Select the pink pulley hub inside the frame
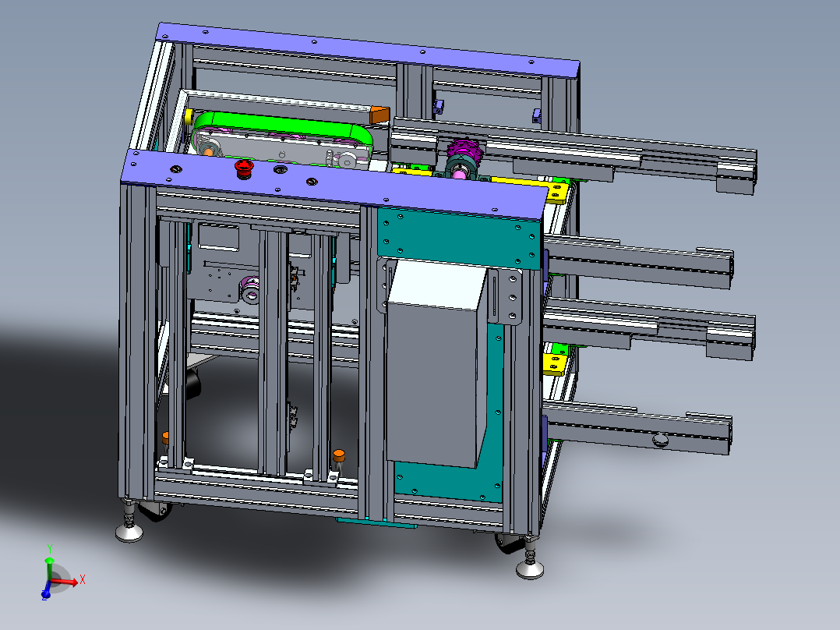Viewport: 840px width, 630px height. click(x=250, y=288)
